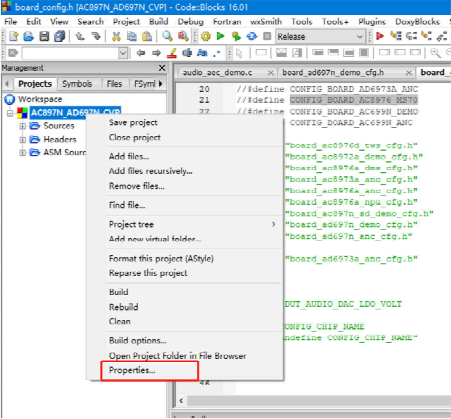Collapse the AC897N_AD697N_CVP project node

(10, 113)
